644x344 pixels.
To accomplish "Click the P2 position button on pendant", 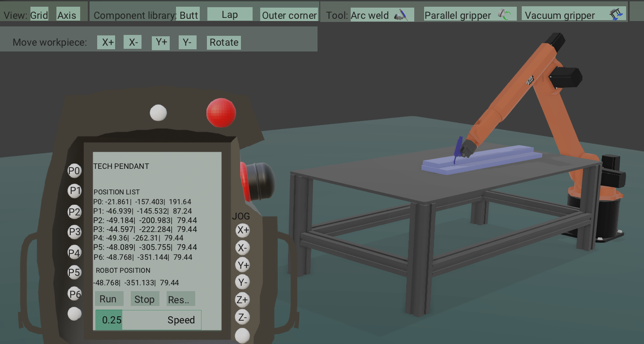I will tap(74, 212).
